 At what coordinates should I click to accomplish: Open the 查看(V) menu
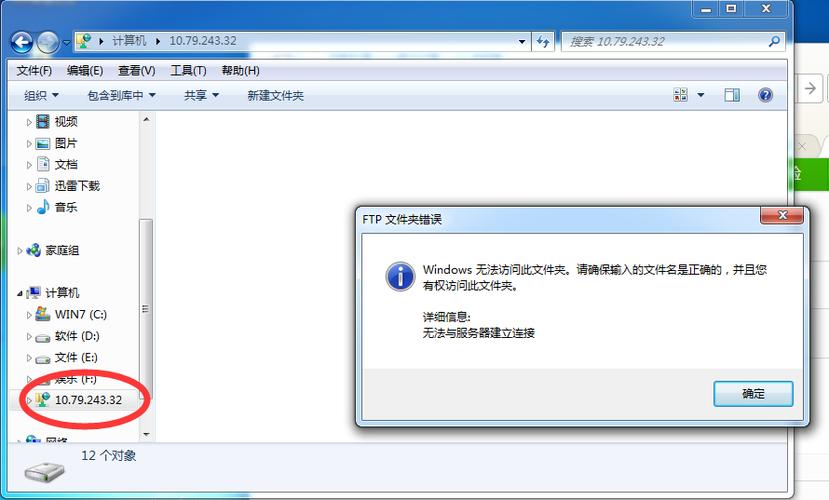coord(136,70)
